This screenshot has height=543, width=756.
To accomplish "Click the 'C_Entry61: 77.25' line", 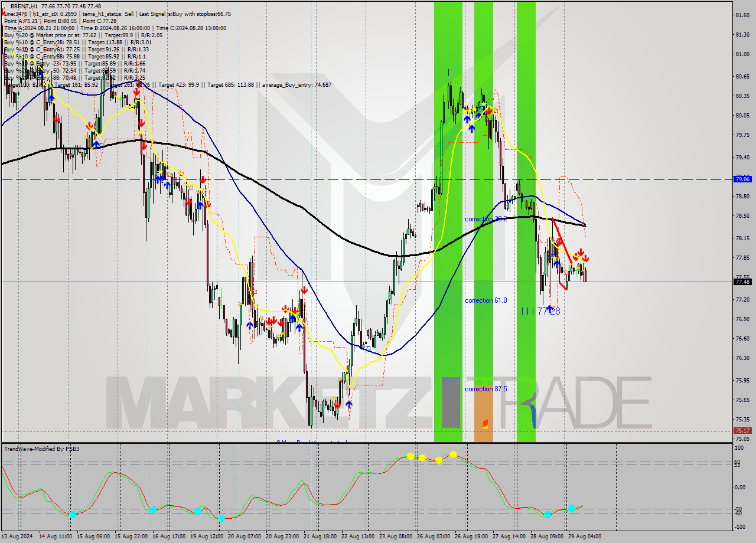I will (x=77, y=49).
